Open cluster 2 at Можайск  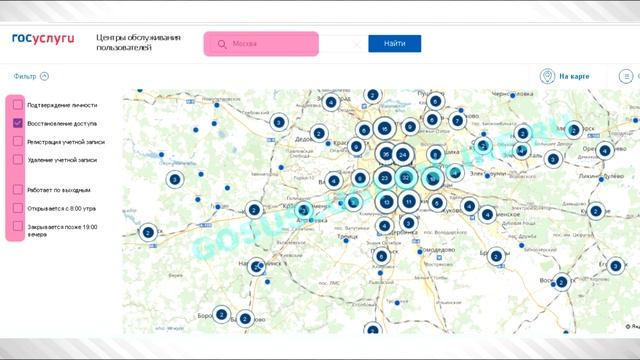tap(148, 233)
